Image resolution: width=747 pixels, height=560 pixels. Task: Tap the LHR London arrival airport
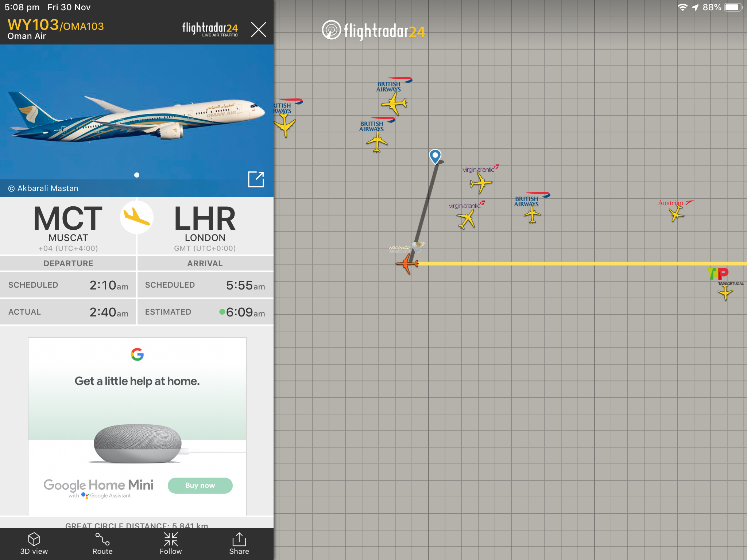(x=205, y=226)
